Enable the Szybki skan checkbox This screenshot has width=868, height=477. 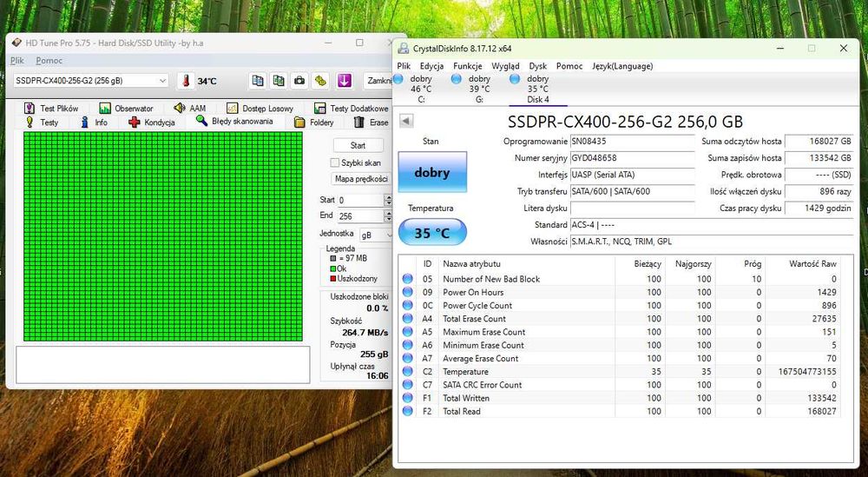335,162
